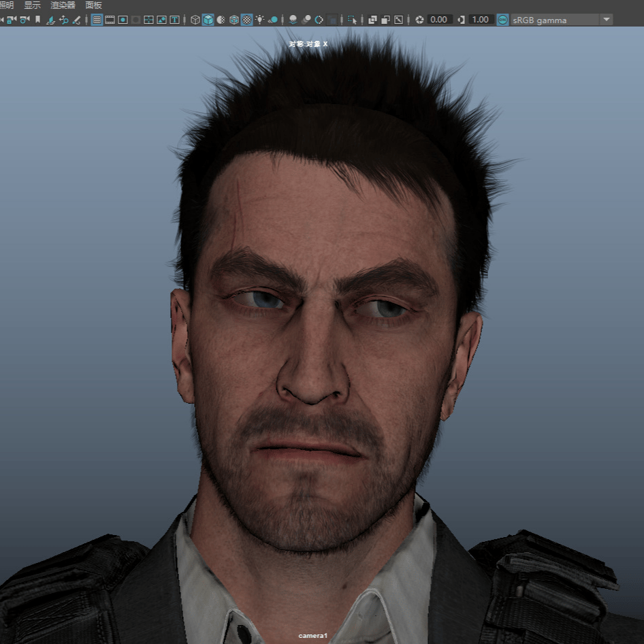
Task: Open the 渲染器 (Renderer) panel menu
Action: pos(63,5)
